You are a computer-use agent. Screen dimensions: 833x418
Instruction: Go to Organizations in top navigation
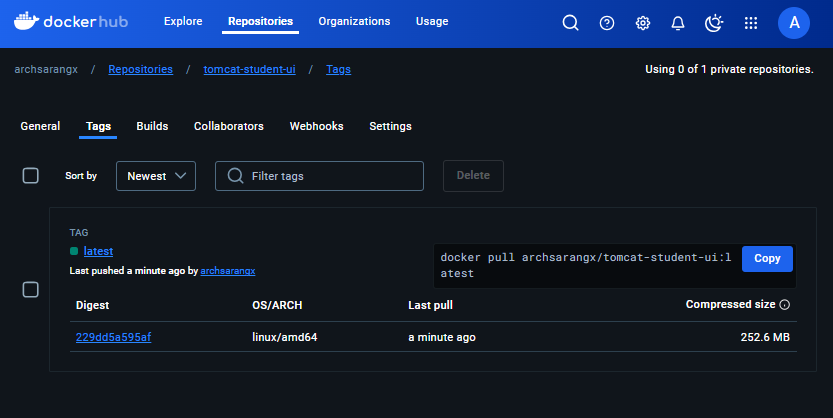[x=356, y=21]
